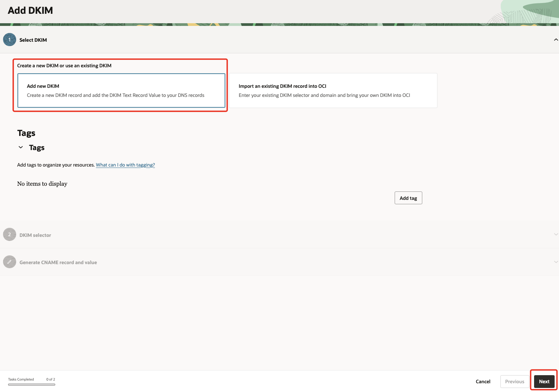Image resolution: width=559 pixels, height=392 pixels.
Task: Click the step 1 Select DKIM circle icon
Action: (9, 39)
